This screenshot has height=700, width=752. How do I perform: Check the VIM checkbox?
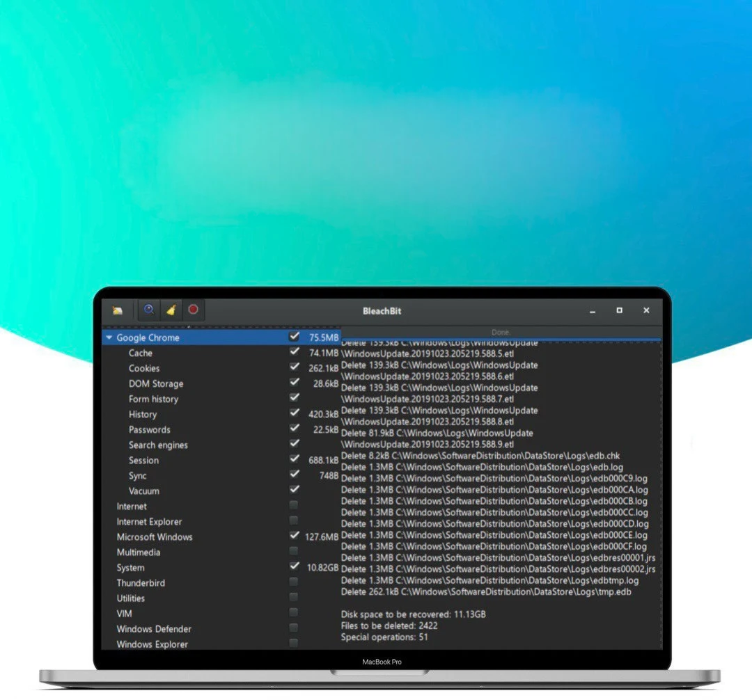294,612
